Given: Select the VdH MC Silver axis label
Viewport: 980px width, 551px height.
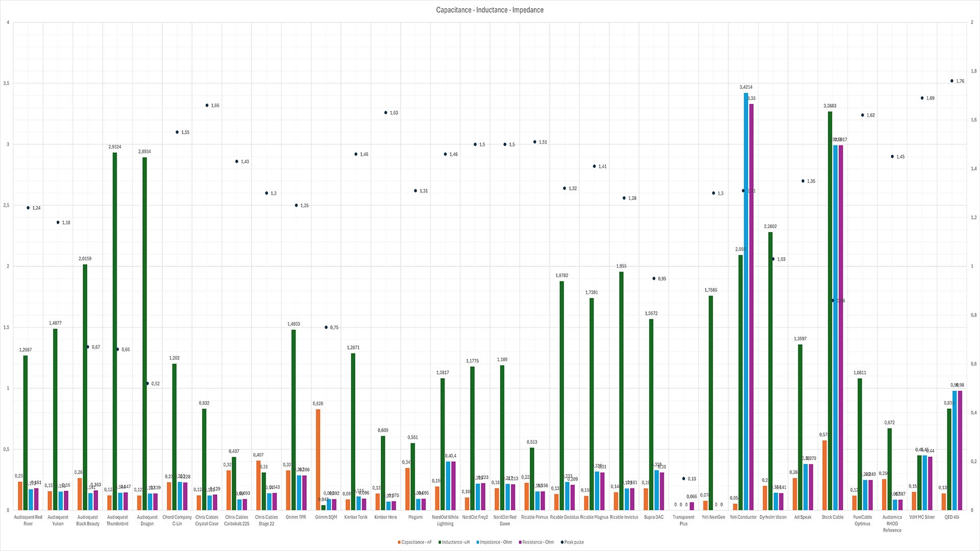Looking at the screenshot, I should [922, 517].
